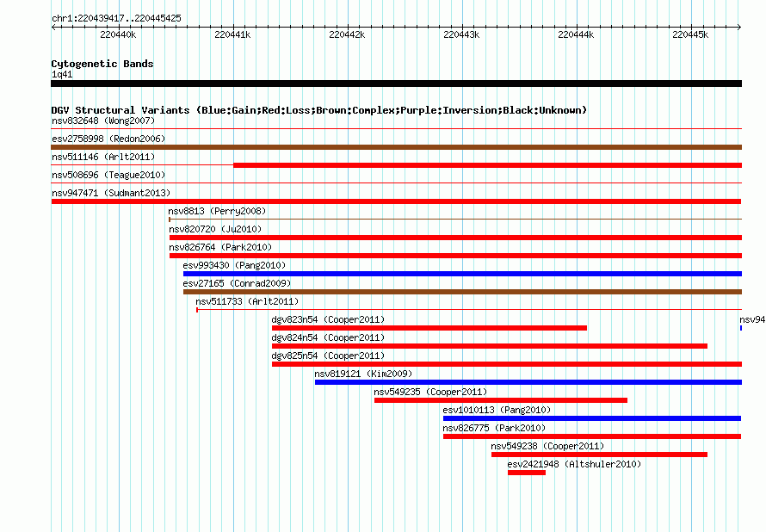Viewport: 766px width, 532px height.
Task: Click the dgv824n54 (Cooper2011) label
Action: [x=328, y=337]
